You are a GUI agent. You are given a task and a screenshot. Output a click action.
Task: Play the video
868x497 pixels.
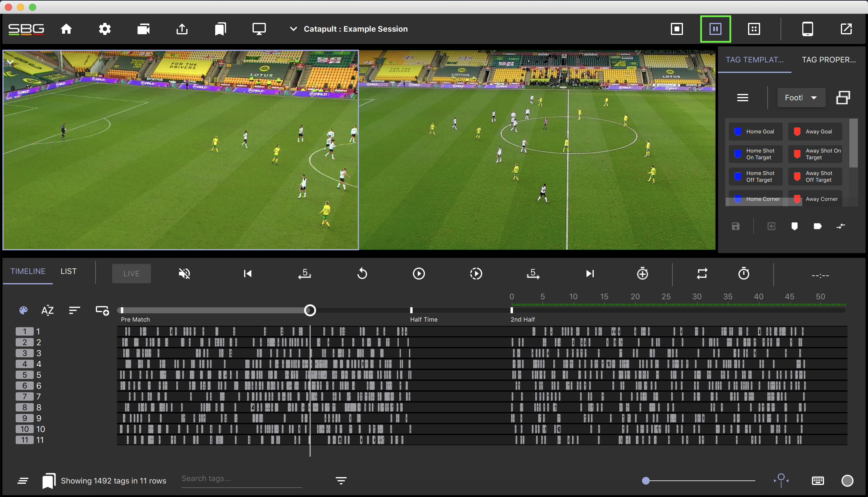(x=419, y=274)
